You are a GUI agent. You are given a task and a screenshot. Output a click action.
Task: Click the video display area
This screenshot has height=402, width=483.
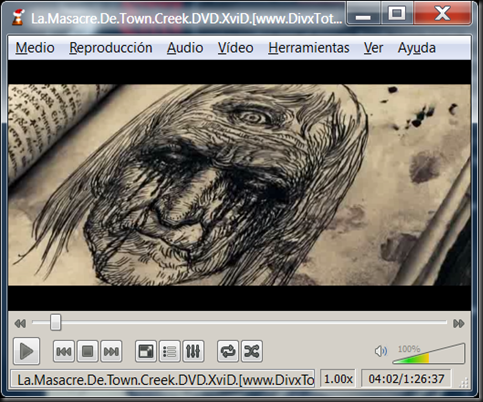tap(239, 185)
